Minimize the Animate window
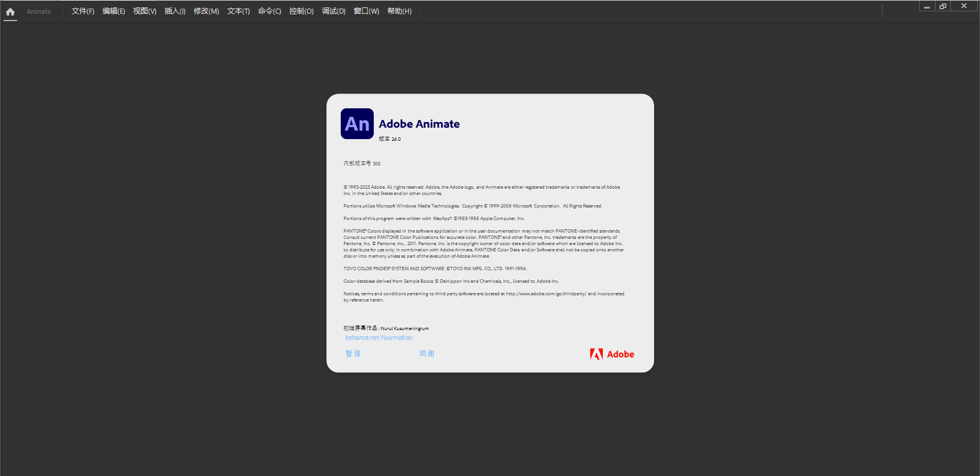Viewport: 980px width, 476px height. [927, 6]
